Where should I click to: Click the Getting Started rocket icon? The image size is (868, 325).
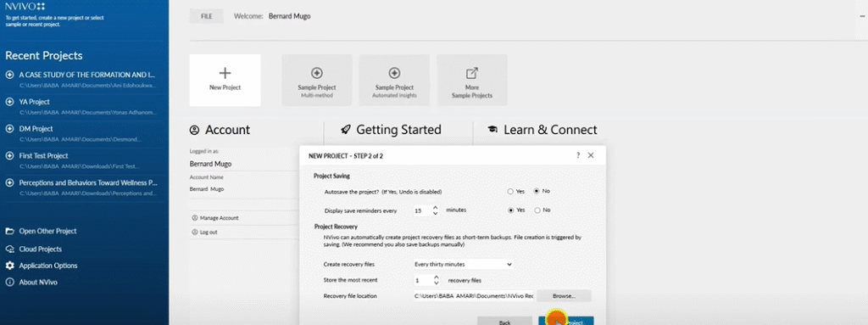tap(346, 130)
